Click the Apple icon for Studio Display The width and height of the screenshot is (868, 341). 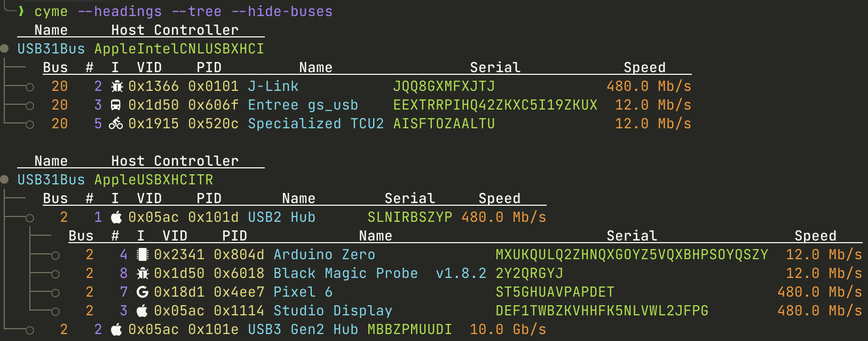click(x=142, y=311)
